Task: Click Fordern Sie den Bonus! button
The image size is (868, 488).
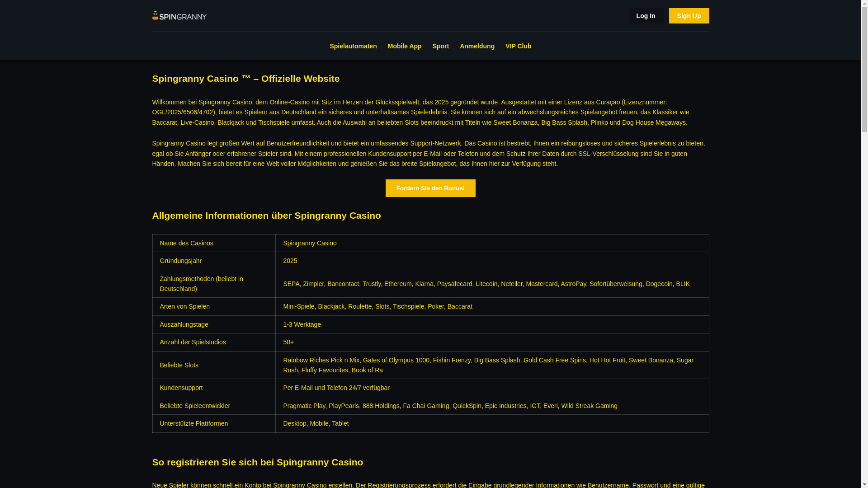Action: (x=430, y=188)
